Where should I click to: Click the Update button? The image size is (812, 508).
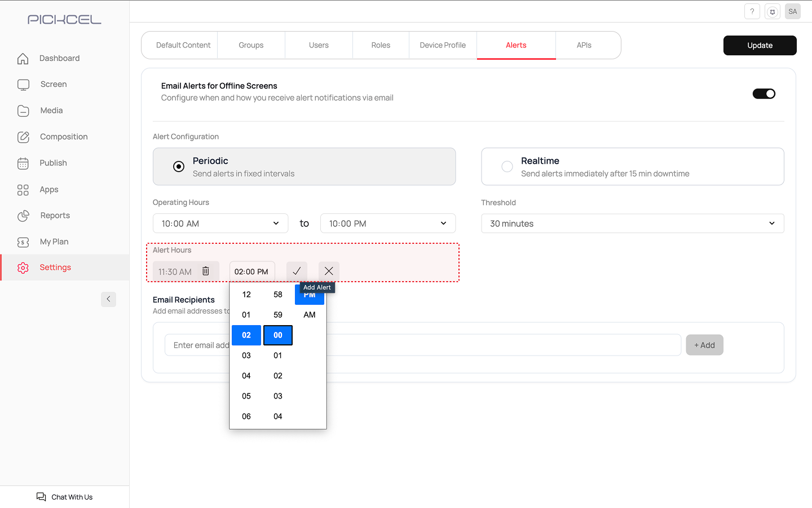click(760, 45)
